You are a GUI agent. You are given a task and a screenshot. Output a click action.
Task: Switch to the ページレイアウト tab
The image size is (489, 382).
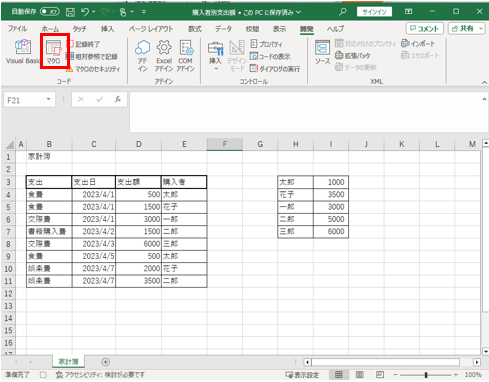(151, 29)
